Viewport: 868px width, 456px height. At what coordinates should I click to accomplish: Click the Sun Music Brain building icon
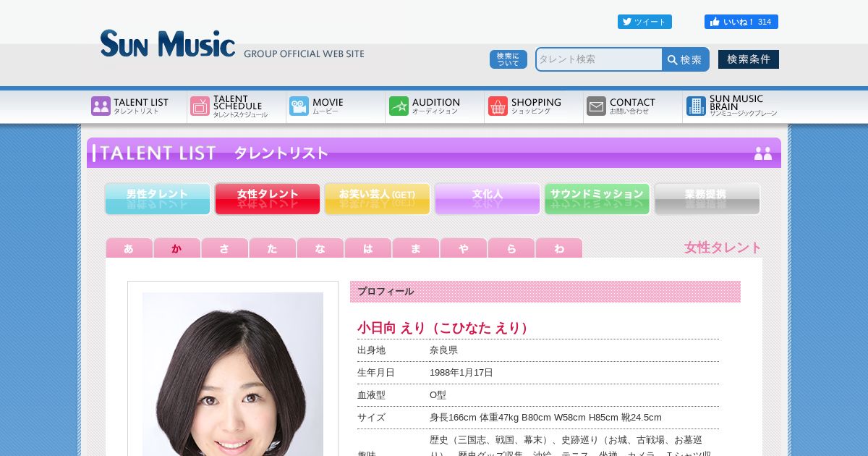pyautogui.click(x=696, y=106)
